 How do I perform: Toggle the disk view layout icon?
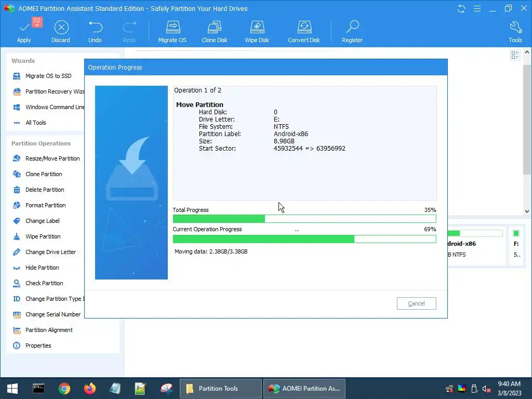(515, 55)
